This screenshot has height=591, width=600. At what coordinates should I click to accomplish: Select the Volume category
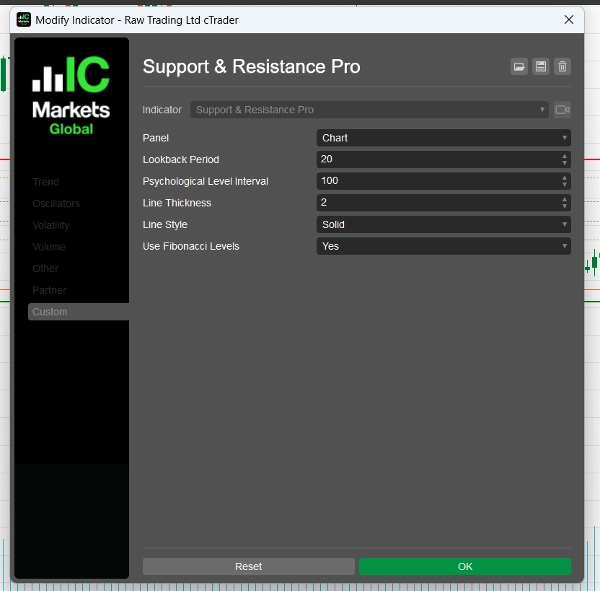(49, 247)
